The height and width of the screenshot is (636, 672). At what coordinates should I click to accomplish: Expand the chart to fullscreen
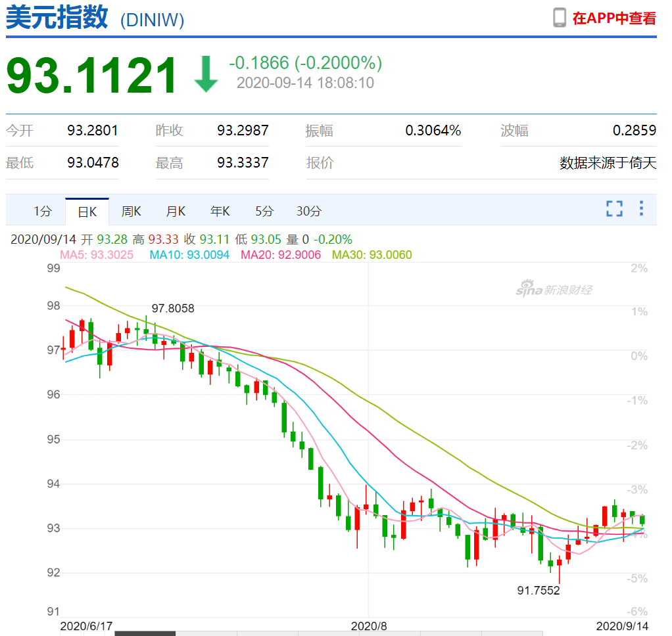coord(614,210)
